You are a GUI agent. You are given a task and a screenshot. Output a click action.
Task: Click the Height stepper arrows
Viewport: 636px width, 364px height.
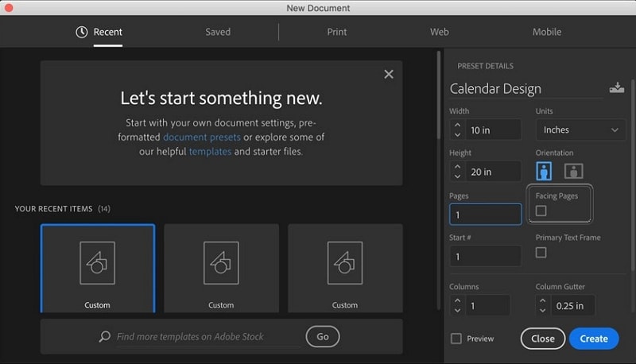[x=456, y=171]
